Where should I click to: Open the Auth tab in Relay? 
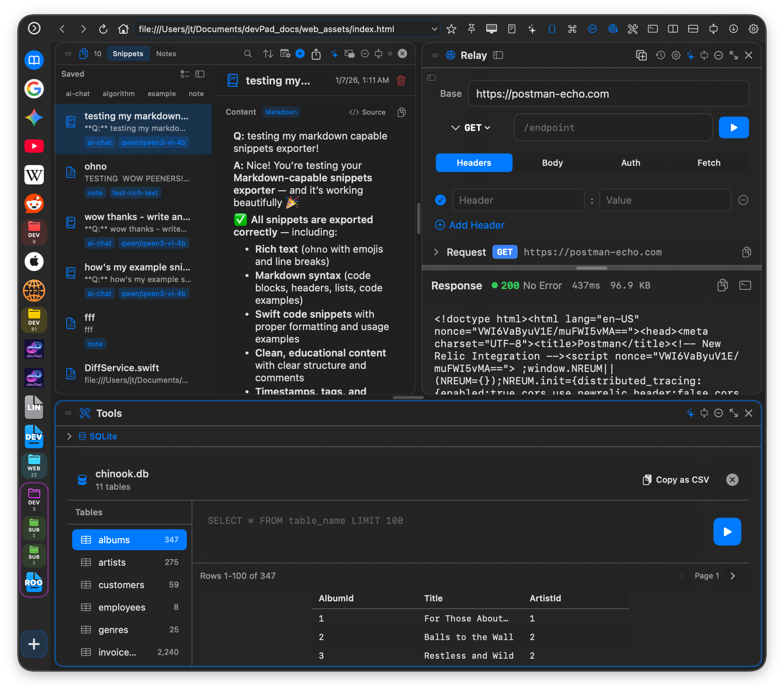(630, 163)
